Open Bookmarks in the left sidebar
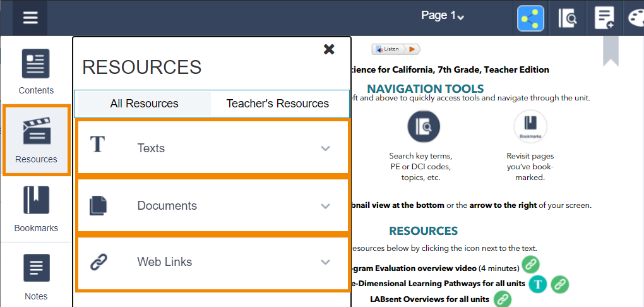 [x=36, y=209]
